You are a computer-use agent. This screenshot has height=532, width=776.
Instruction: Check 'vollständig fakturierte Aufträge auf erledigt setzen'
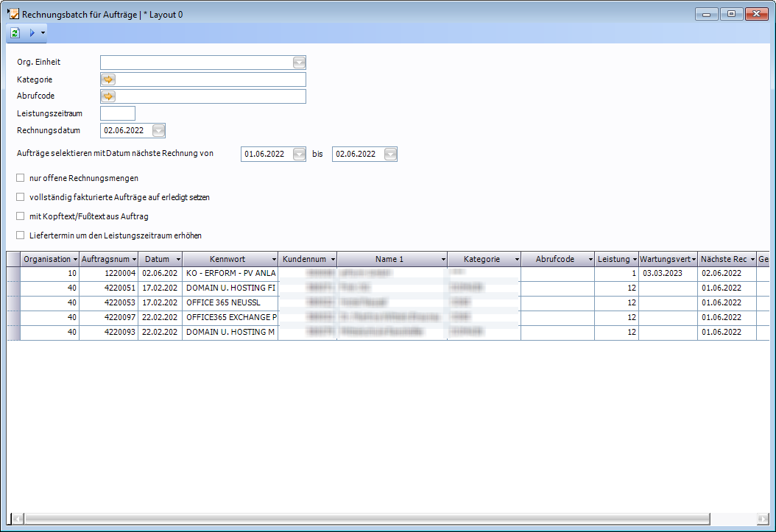[x=21, y=197]
